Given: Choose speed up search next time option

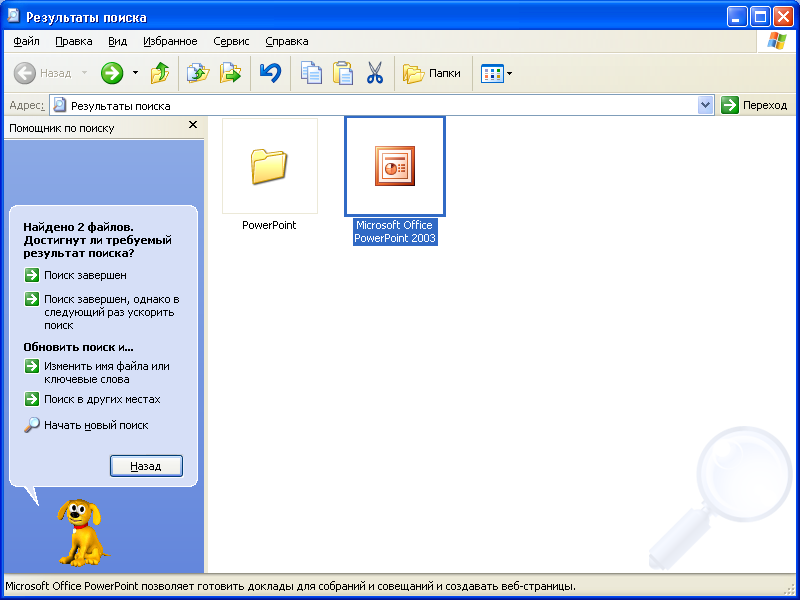Looking at the screenshot, I should [x=111, y=312].
